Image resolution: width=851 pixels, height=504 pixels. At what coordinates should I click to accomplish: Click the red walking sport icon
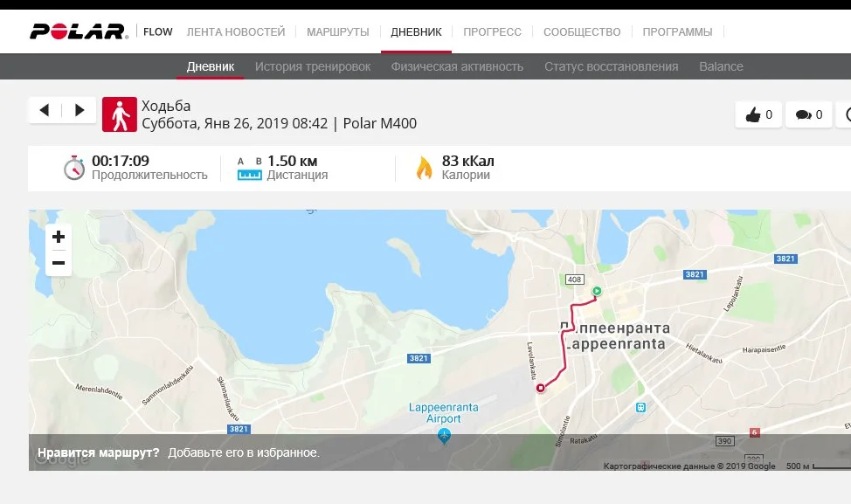pos(120,114)
